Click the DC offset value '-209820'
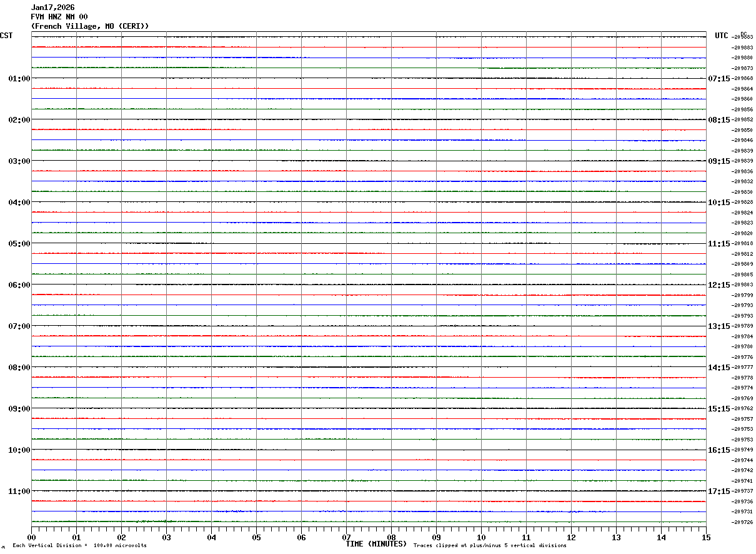The width and height of the screenshot is (756, 554). point(743,233)
